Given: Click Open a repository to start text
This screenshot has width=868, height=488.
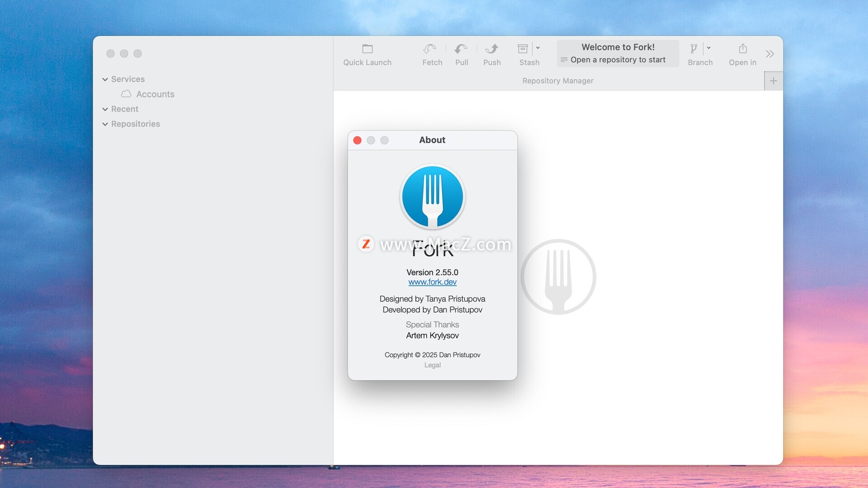Looking at the screenshot, I should [618, 60].
